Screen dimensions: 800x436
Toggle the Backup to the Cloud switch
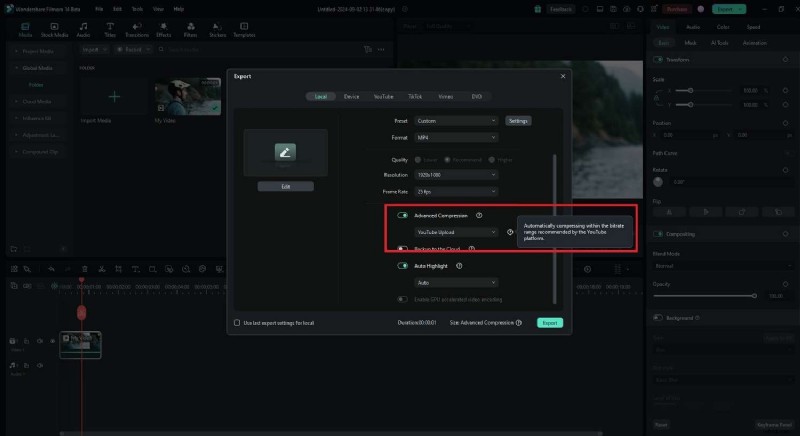point(403,248)
